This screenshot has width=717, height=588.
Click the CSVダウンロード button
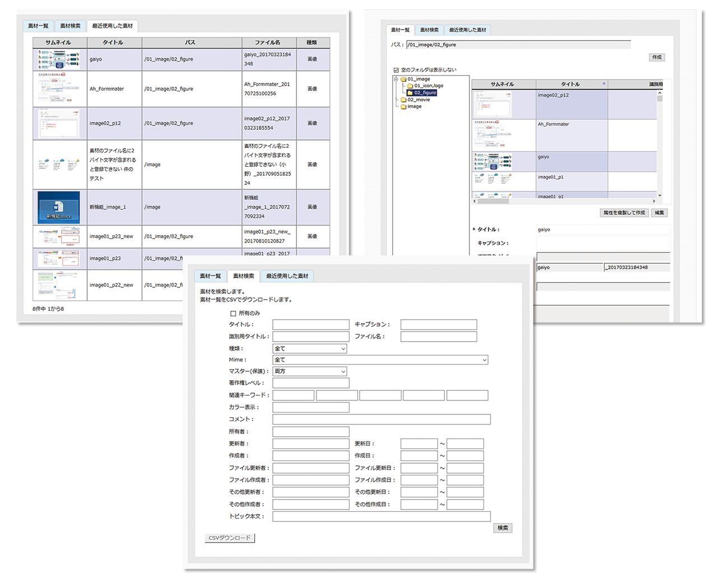point(230,538)
